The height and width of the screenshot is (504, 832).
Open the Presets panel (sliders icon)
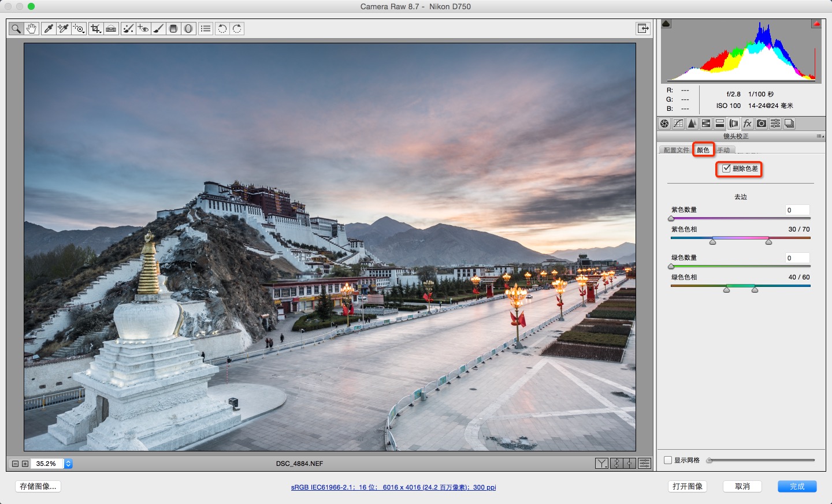click(775, 124)
